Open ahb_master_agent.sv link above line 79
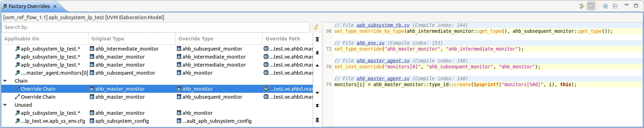Screen dimensions: 644x128 click(383, 78)
